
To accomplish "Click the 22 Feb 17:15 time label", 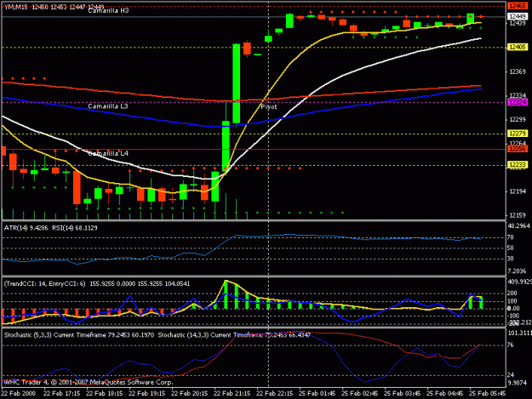I will point(62,394).
